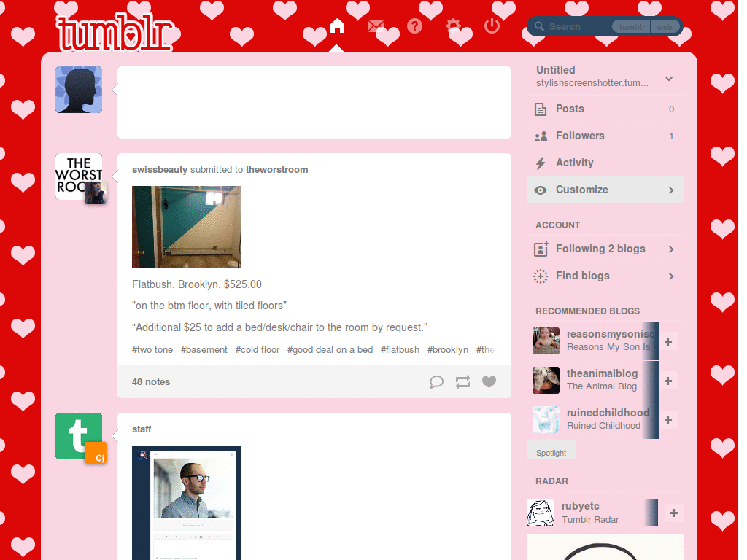This screenshot has width=747, height=560.
Task: Open the Followers sidebar item
Action: click(x=605, y=136)
